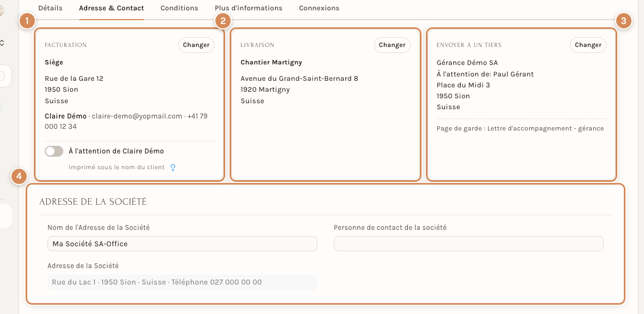Select the Adresse & Contact tab
This screenshot has height=314, width=644.
(111, 8)
